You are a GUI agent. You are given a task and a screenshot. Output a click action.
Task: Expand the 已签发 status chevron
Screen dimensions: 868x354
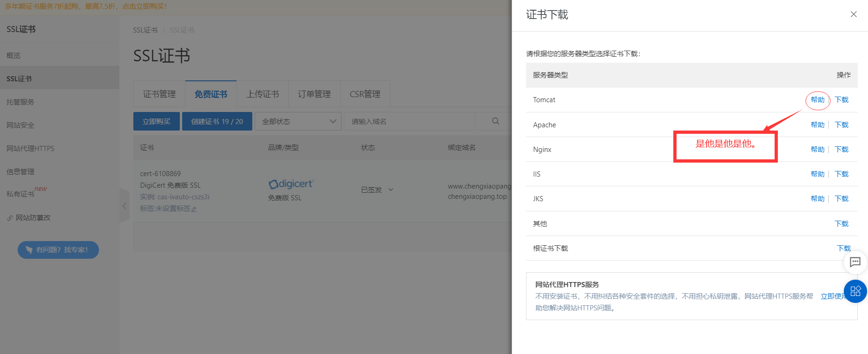pos(391,190)
